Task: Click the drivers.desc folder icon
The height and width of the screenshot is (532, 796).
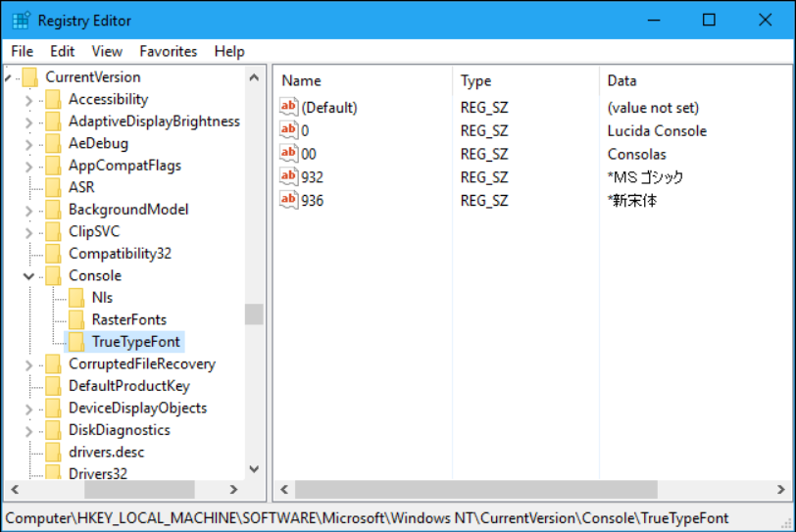Action: [x=53, y=452]
